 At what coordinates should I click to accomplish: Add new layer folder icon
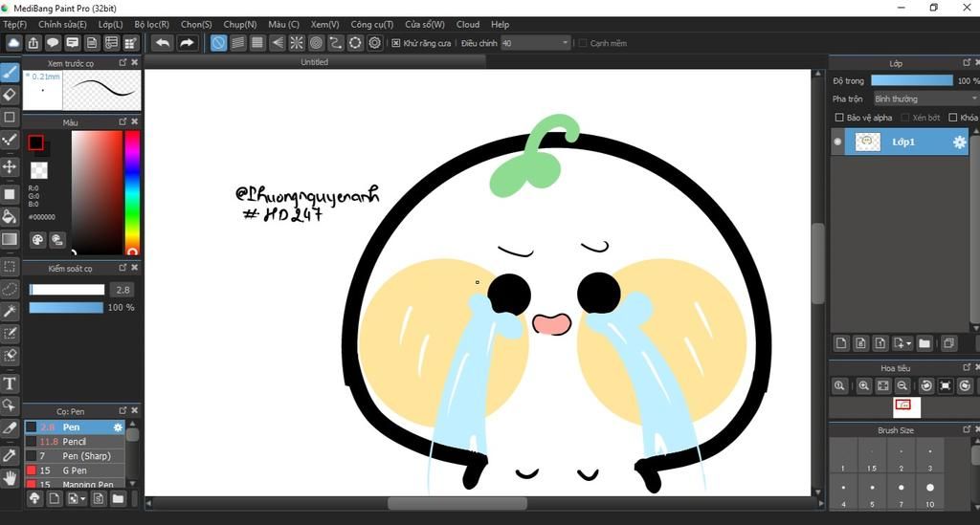click(x=925, y=343)
